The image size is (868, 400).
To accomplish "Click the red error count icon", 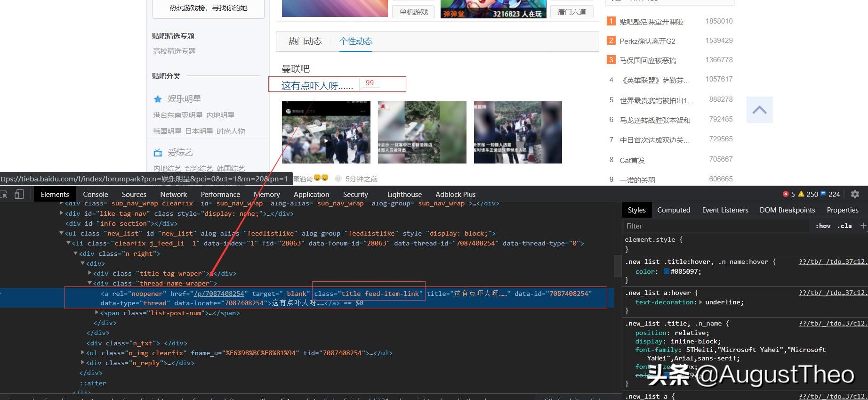I will tap(786, 194).
